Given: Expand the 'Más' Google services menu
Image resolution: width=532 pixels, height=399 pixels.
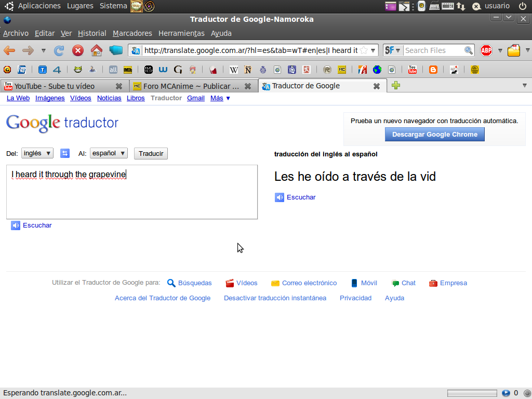Looking at the screenshot, I should [x=220, y=98].
